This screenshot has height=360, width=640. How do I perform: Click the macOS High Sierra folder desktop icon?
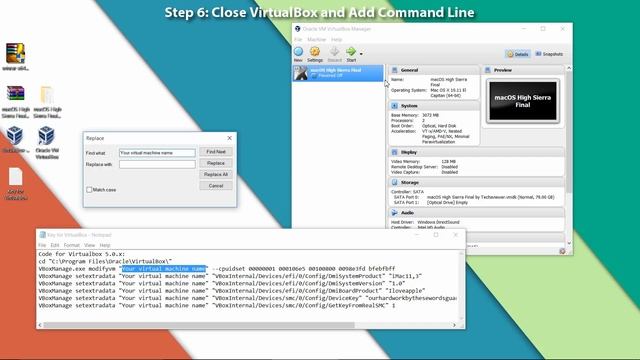coord(47,102)
